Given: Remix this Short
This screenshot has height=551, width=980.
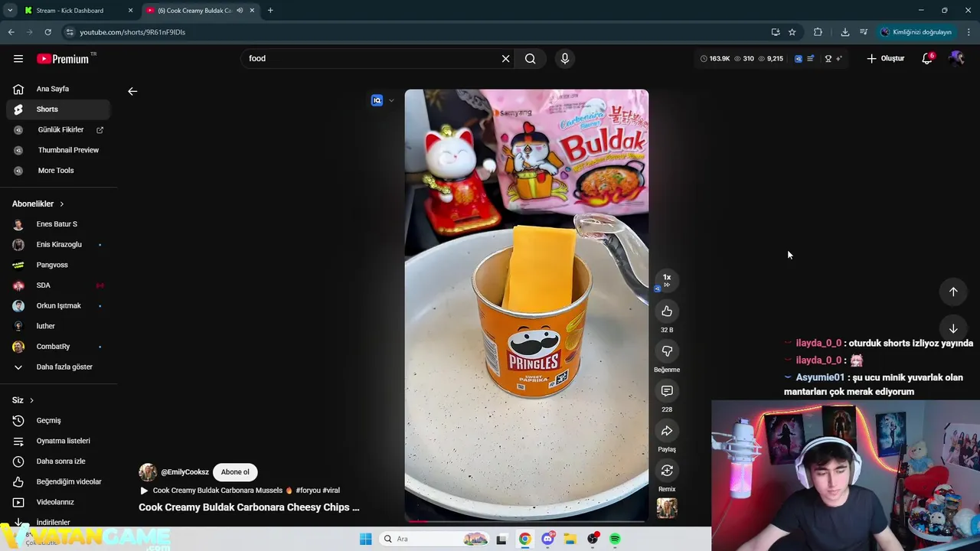Looking at the screenshot, I should tap(667, 471).
